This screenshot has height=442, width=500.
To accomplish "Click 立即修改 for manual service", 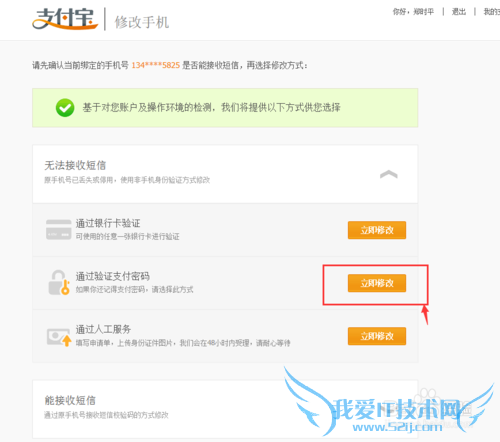I will [x=377, y=336].
